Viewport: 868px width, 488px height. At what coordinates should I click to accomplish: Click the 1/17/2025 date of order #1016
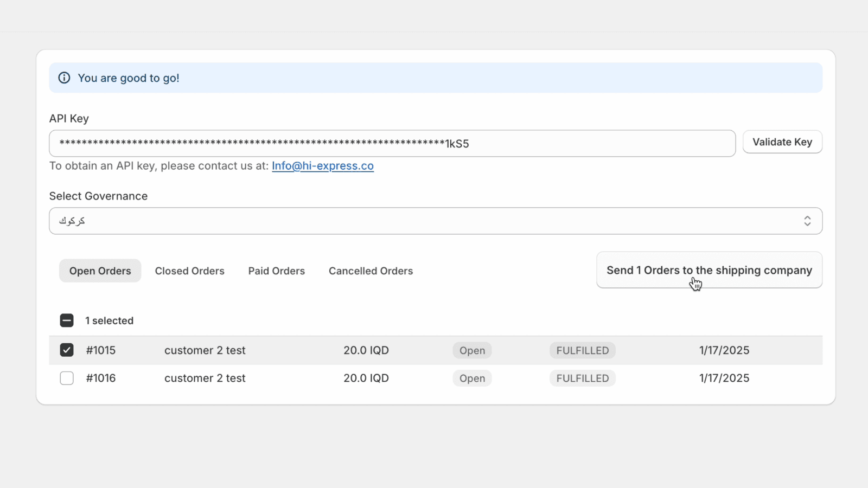[x=724, y=378]
